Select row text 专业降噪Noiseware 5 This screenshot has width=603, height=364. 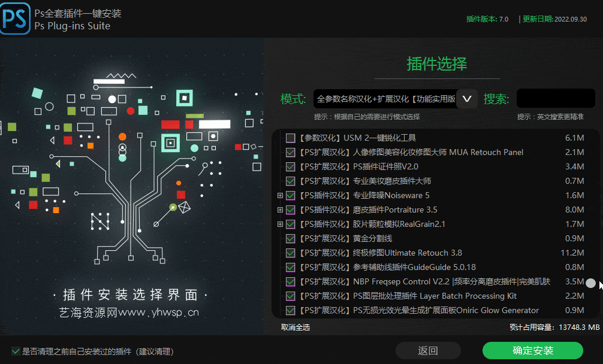point(364,195)
